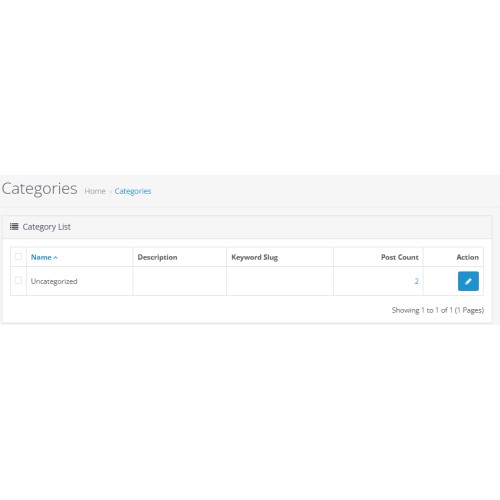Open the post count link showing 2
500x500 pixels.
(x=416, y=281)
